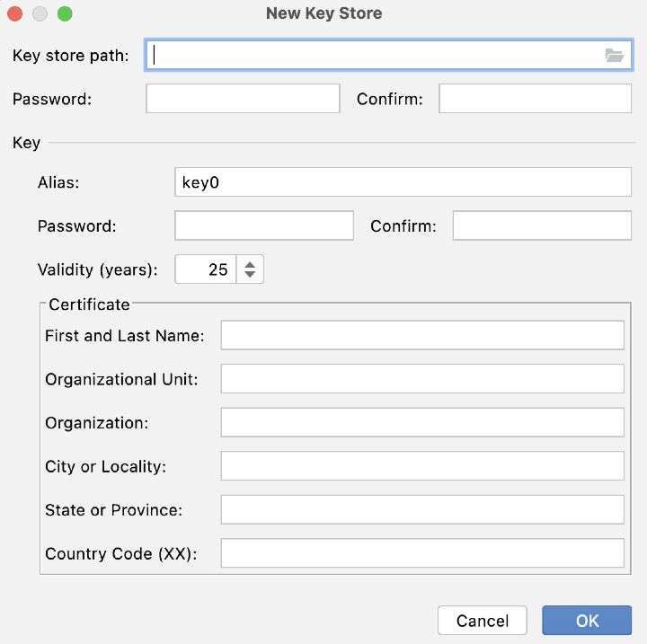Focus the key Confirm field beside key Password
This screenshot has height=644, width=647.
542,226
